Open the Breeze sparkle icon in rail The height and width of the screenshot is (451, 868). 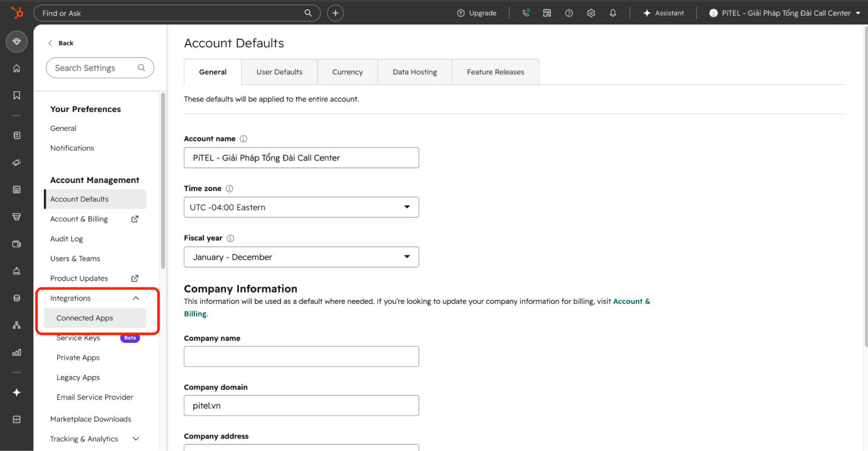coord(17,393)
